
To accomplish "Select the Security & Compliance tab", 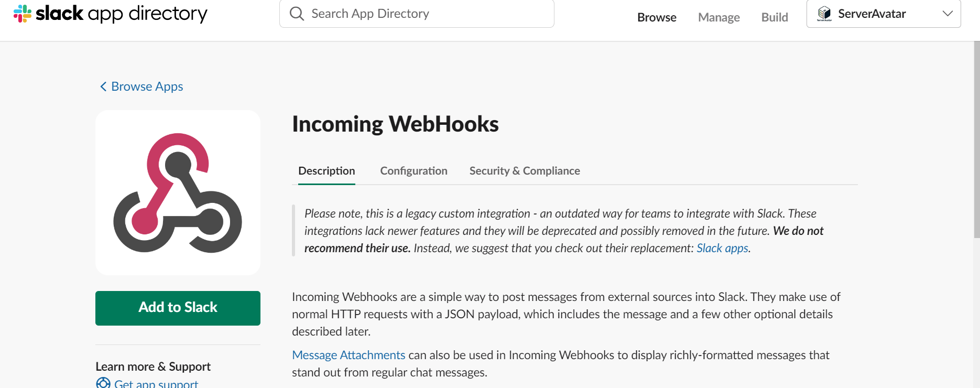I will pyautogui.click(x=525, y=171).
